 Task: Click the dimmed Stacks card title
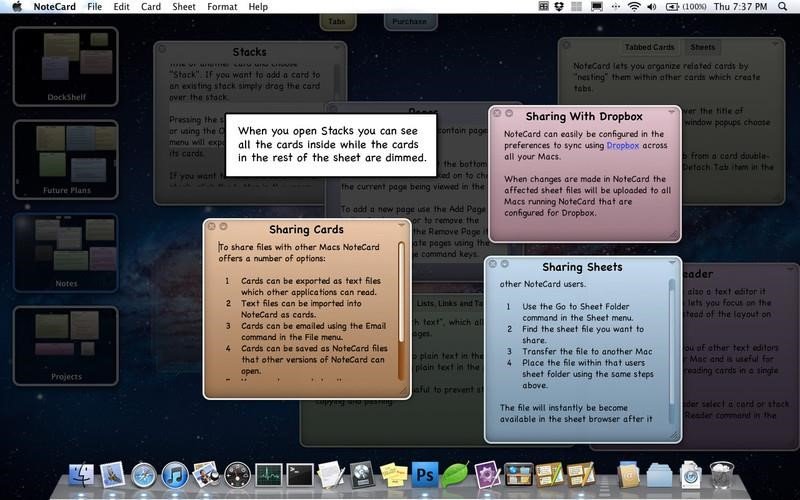click(249, 52)
